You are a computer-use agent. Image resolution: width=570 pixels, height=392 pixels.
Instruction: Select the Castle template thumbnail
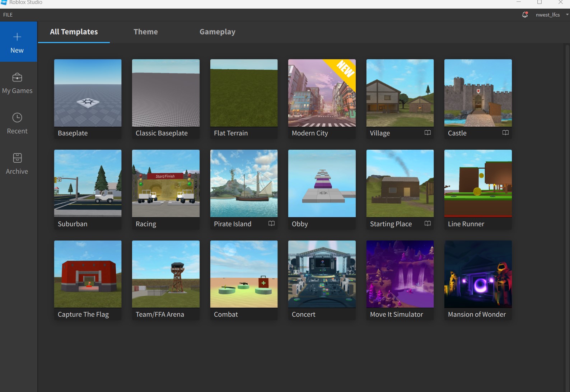pyautogui.click(x=478, y=93)
